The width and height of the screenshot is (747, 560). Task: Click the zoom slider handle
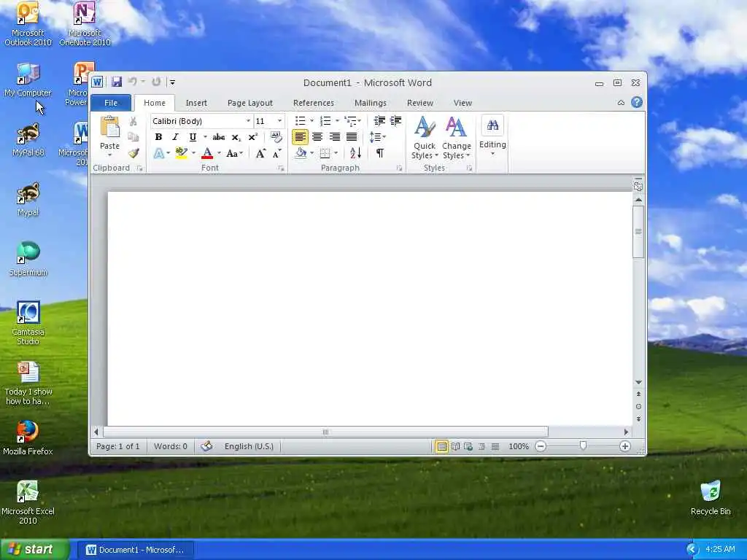click(583, 446)
